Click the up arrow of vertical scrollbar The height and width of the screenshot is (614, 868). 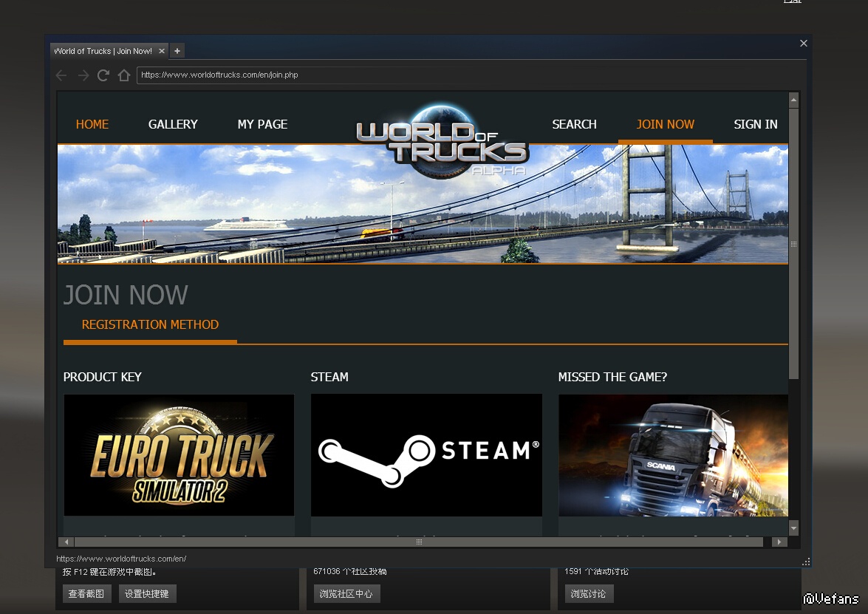(x=794, y=100)
